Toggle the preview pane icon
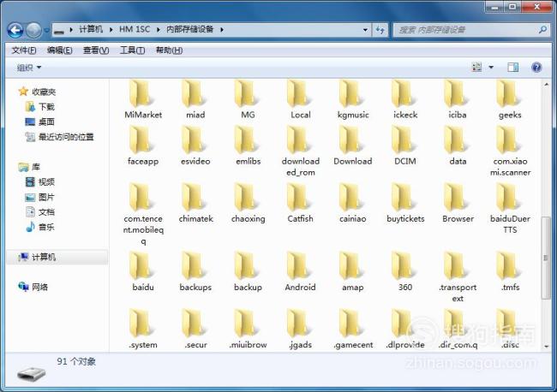The height and width of the screenshot is (392, 557). [x=512, y=67]
